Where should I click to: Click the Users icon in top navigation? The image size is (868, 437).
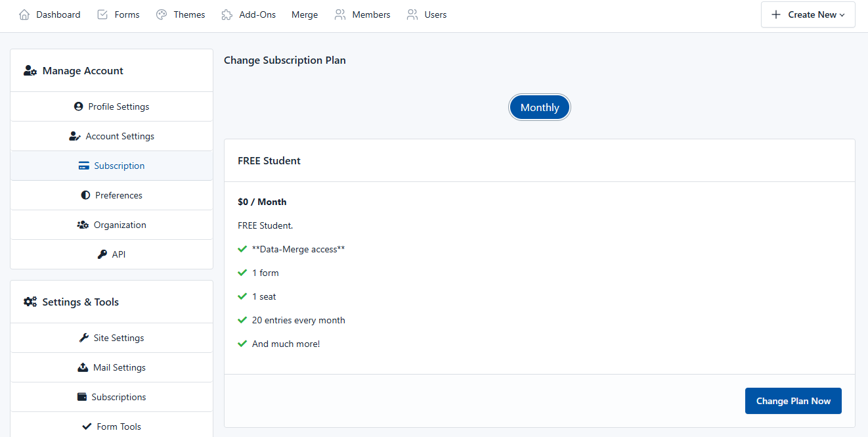tap(412, 14)
